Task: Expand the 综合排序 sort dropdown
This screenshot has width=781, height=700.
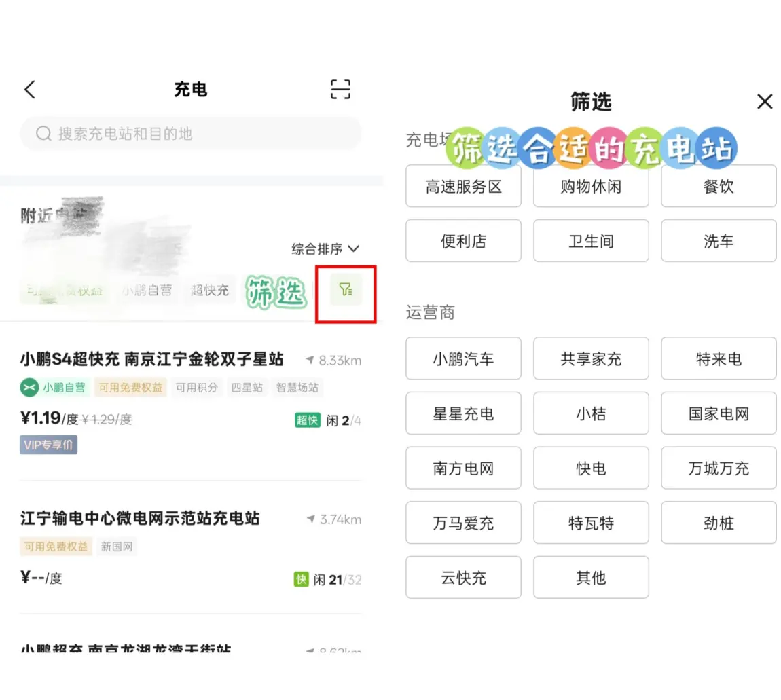Action: tap(325, 248)
